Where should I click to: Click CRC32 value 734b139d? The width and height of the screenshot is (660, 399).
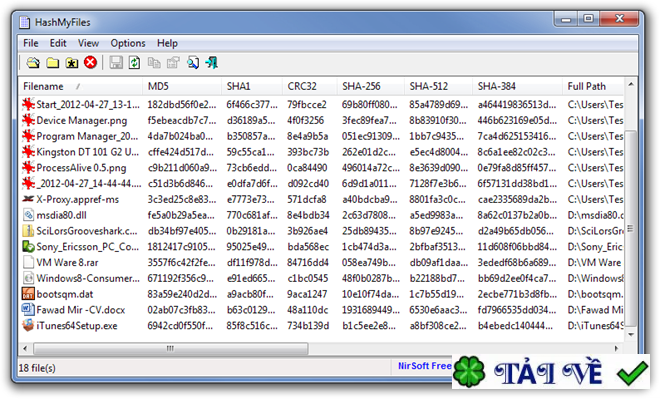308,326
